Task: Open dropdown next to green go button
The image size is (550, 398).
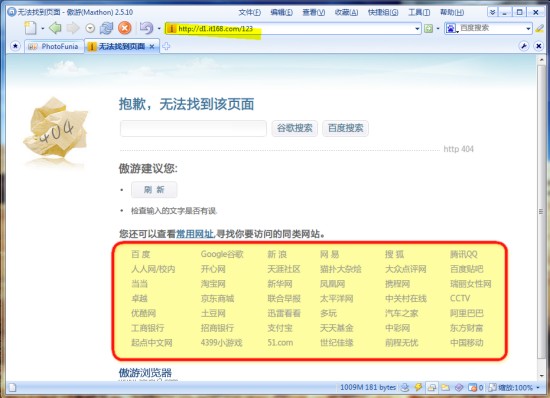Action: pos(438,28)
